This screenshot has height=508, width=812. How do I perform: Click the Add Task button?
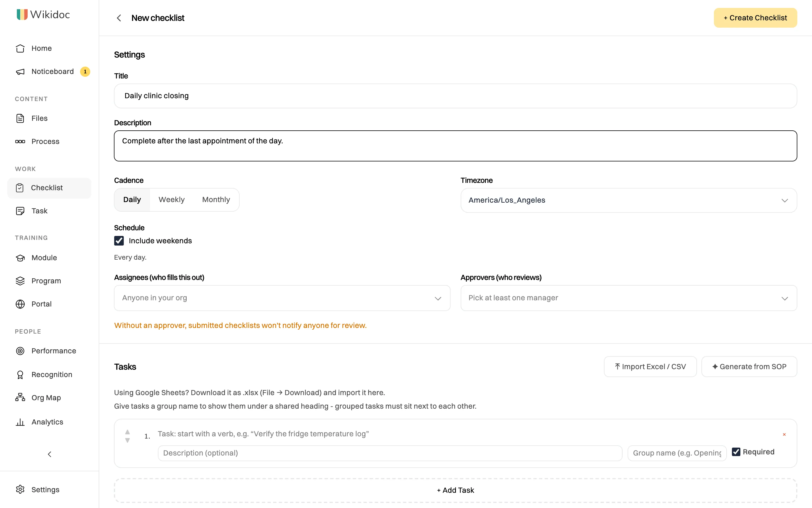[x=455, y=490]
